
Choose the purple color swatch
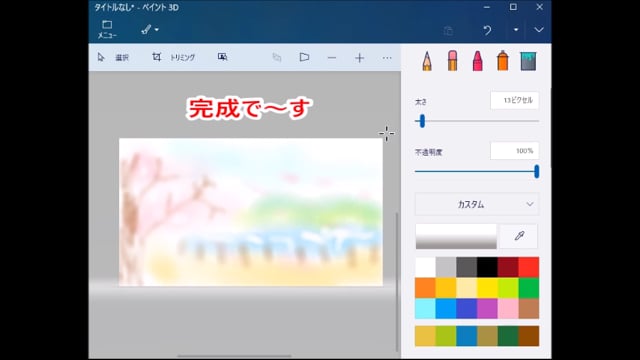coord(487,308)
